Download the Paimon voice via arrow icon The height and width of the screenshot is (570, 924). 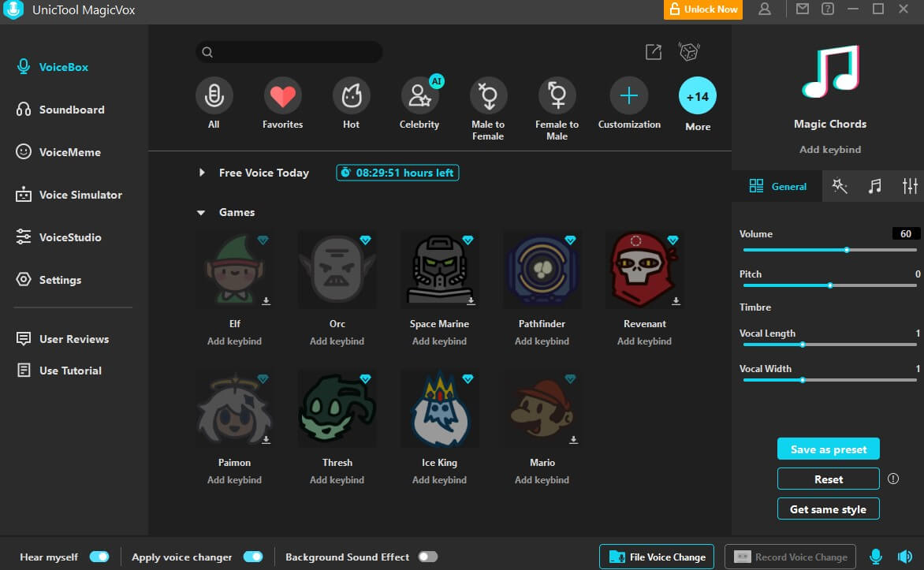(266, 440)
